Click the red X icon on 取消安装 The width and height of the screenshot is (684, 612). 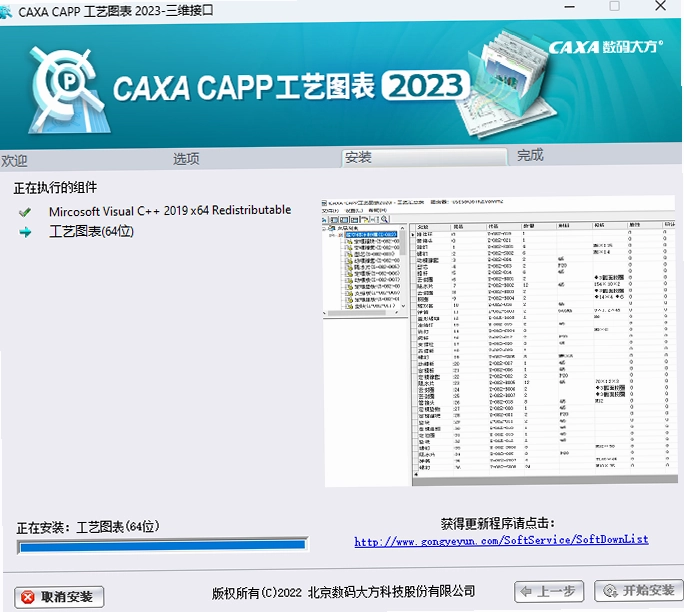point(27,597)
